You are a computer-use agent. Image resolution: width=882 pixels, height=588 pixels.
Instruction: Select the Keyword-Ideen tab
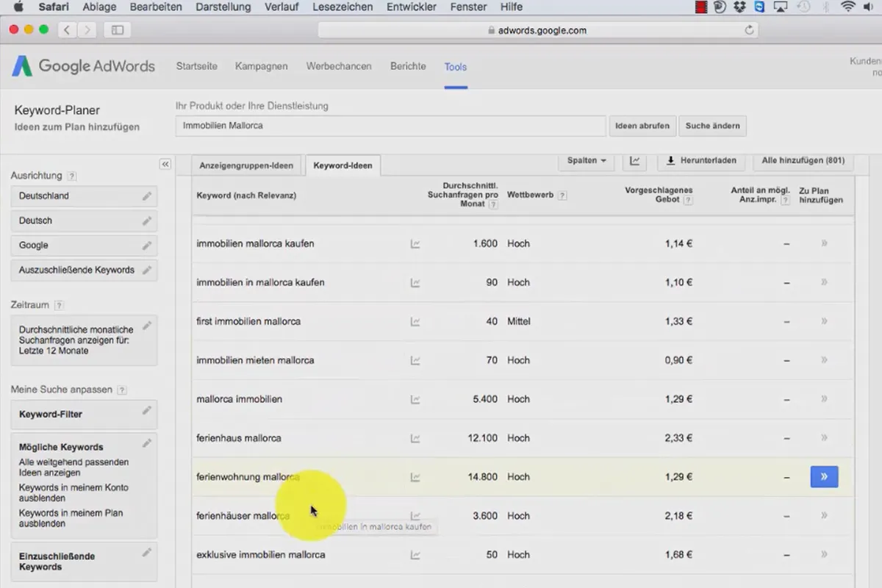[x=343, y=165]
